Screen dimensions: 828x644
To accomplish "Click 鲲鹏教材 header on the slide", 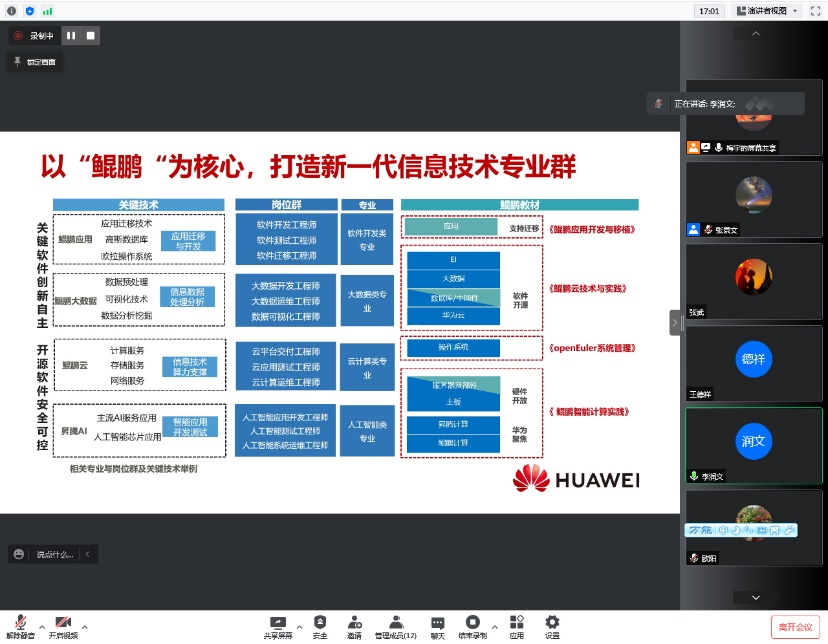I will point(520,205).
